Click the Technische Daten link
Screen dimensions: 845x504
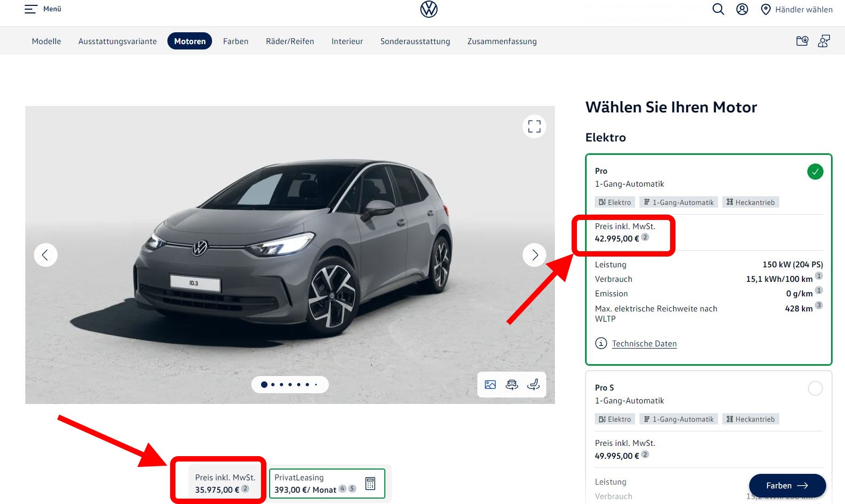tap(644, 344)
